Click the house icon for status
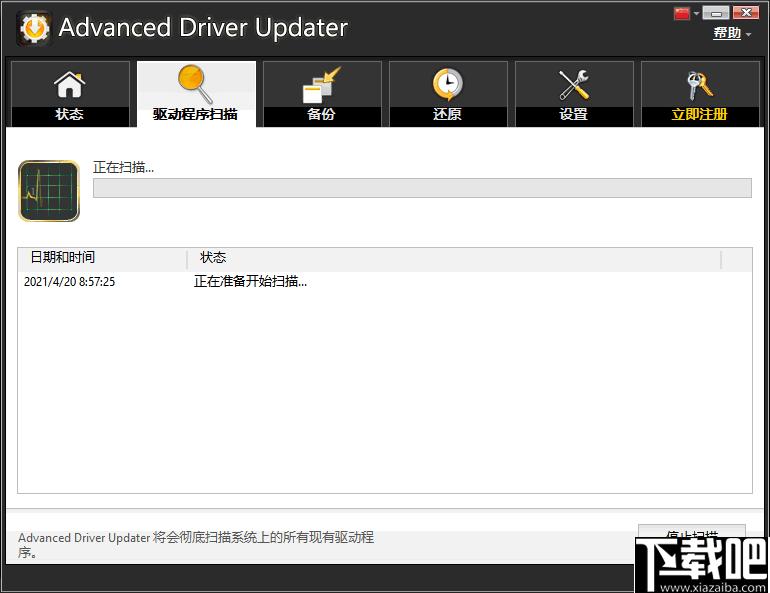 click(x=70, y=84)
